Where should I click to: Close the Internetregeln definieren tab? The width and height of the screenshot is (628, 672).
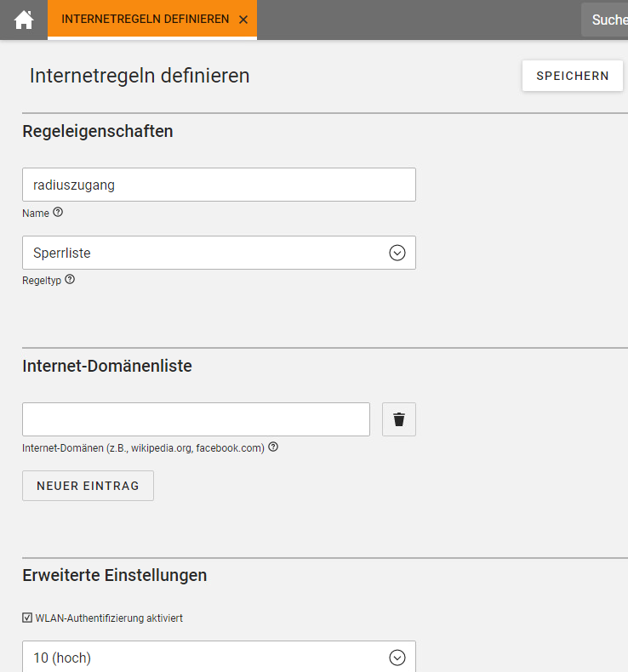[x=243, y=20]
